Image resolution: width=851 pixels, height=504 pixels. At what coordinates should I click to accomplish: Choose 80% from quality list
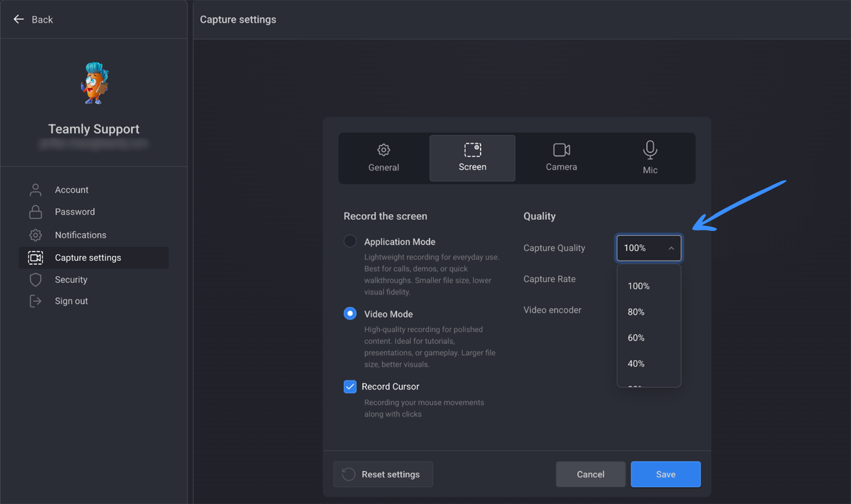coord(649,312)
